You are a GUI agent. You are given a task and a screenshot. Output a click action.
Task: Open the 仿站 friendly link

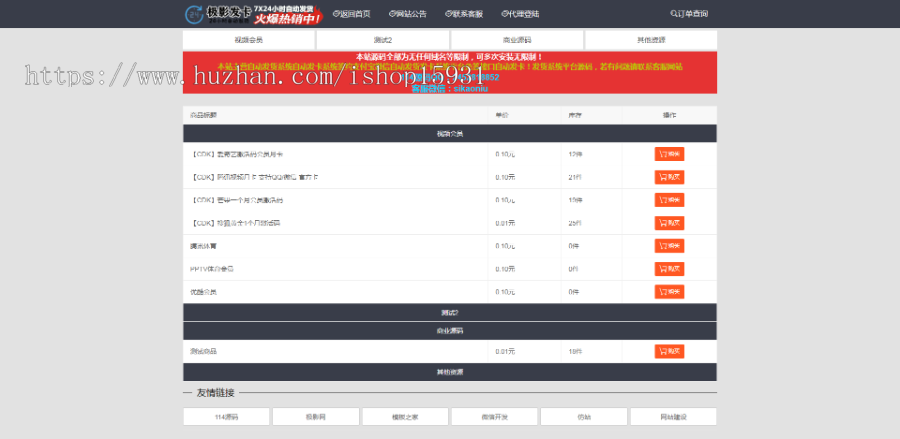coord(584,417)
